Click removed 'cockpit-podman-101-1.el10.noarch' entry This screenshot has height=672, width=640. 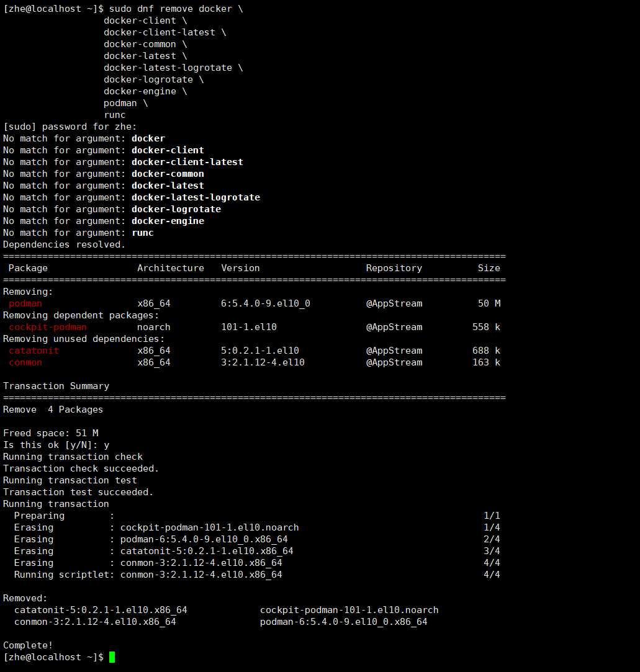click(x=349, y=610)
